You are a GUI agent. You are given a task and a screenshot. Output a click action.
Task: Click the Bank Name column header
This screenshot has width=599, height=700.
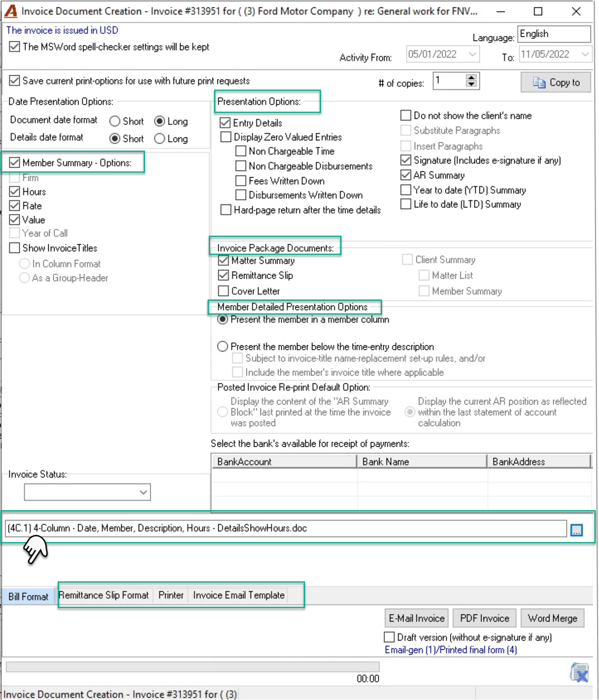(422, 461)
